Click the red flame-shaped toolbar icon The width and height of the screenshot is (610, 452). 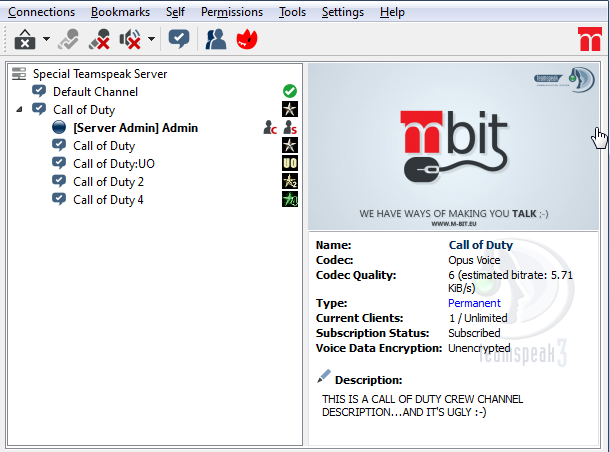point(247,40)
